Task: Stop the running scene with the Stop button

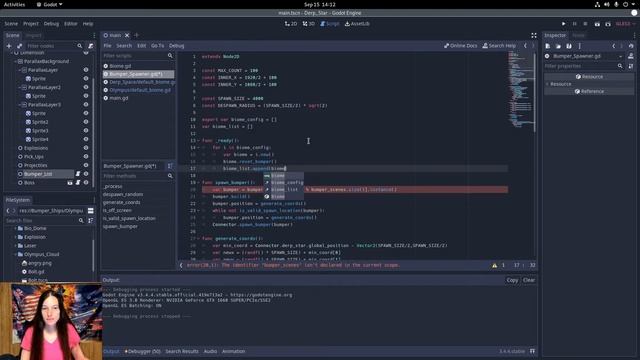Action: click(x=585, y=24)
